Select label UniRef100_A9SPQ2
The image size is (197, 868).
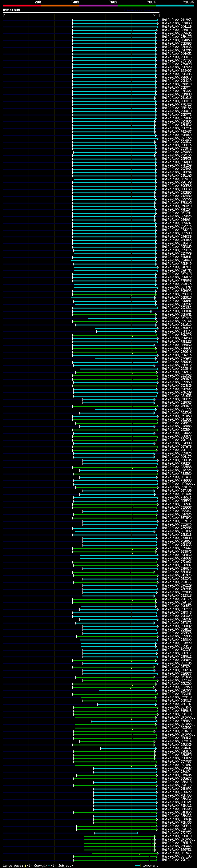click(177, 728)
